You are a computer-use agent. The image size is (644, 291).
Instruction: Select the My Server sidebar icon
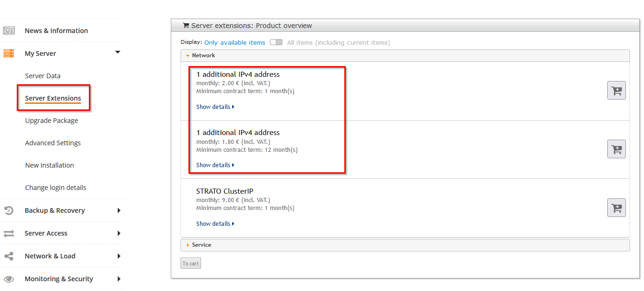point(8,53)
